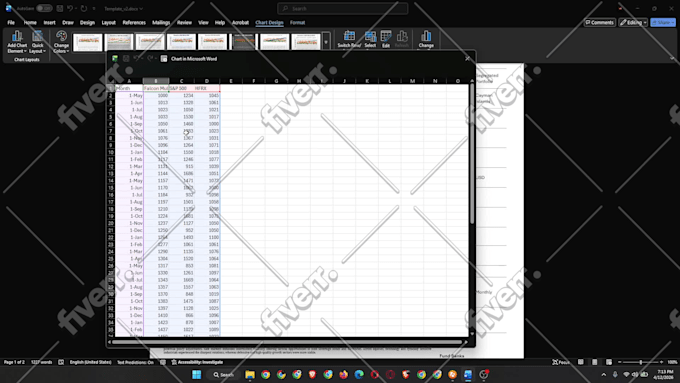
Task: Open the Template_v2.docx file name dropdown
Action: pos(123,8)
